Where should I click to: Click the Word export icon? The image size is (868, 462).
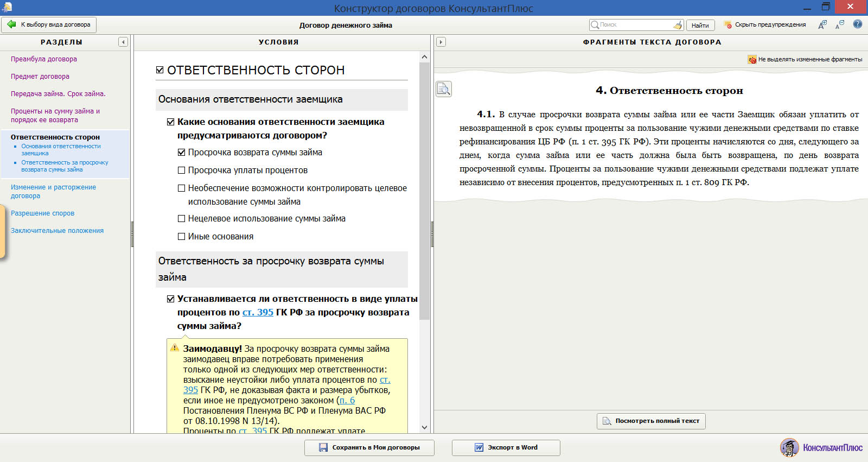tap(479, 447)
